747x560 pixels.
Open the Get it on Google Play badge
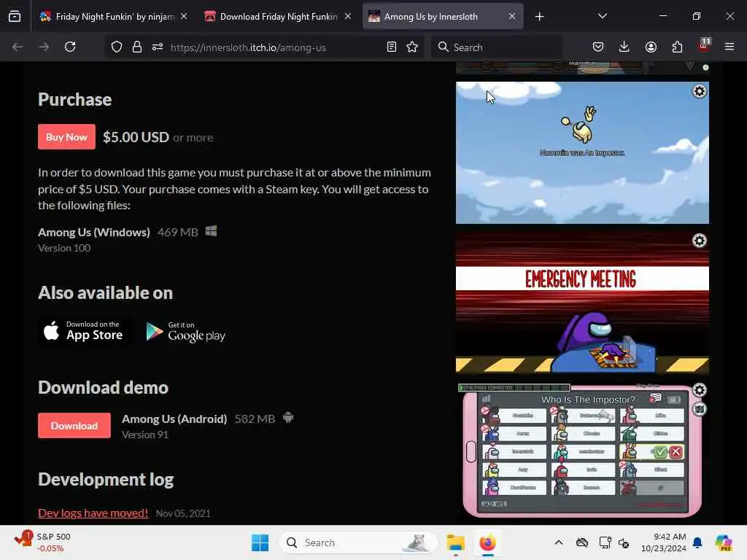coord(186,332)
